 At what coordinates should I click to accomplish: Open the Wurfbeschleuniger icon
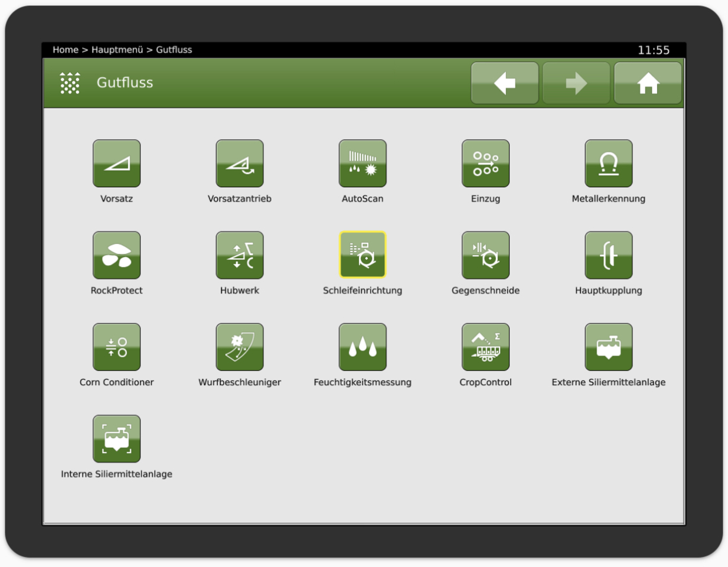tap(239, 347)
